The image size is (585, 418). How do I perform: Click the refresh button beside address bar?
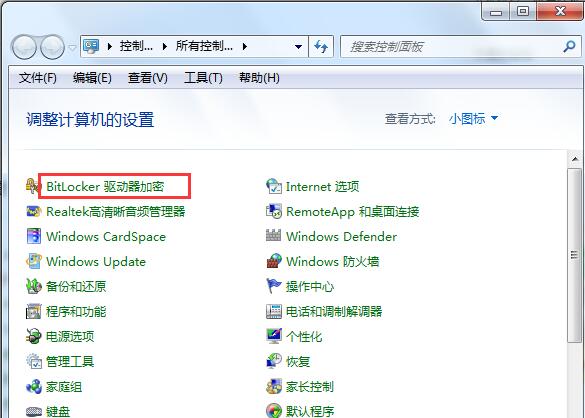pos(321,47)
